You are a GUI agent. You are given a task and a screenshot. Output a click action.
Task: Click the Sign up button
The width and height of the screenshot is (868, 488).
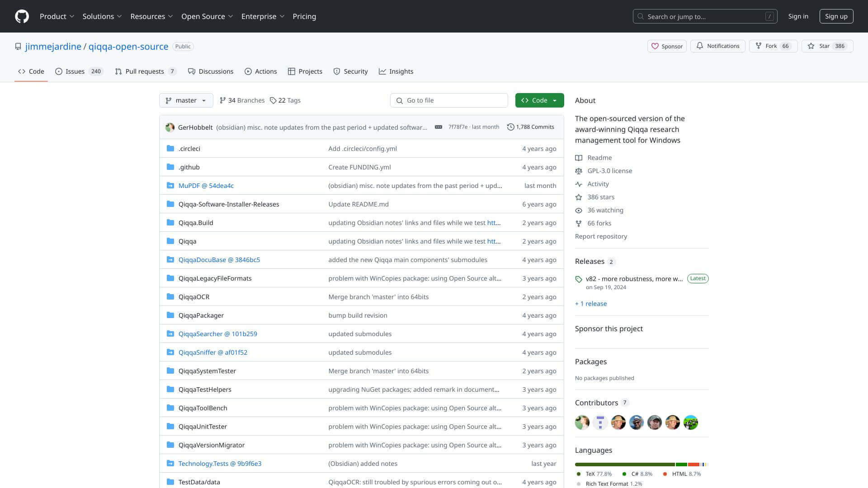(x=836, y=16)
